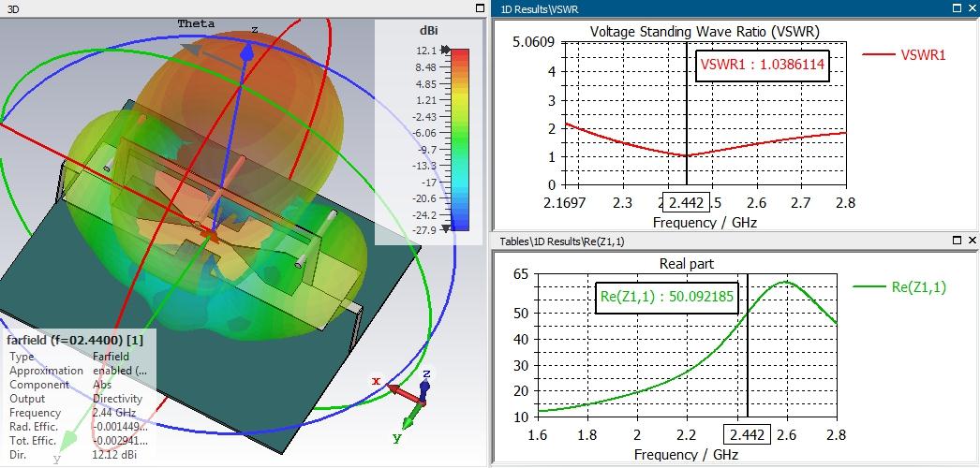Click the lower arrow on the dBi color scale
The width and height of the screenshot is (980, 468).
445,229
